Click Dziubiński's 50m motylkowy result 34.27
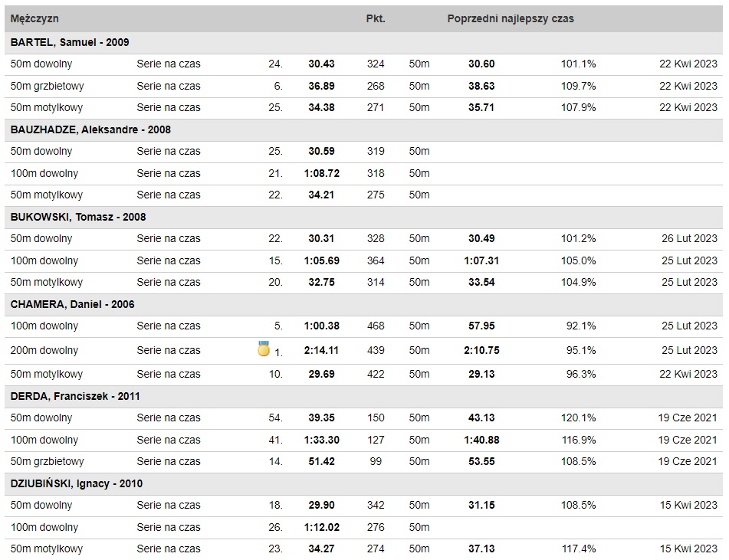The image size is (729, 560). 322,549
